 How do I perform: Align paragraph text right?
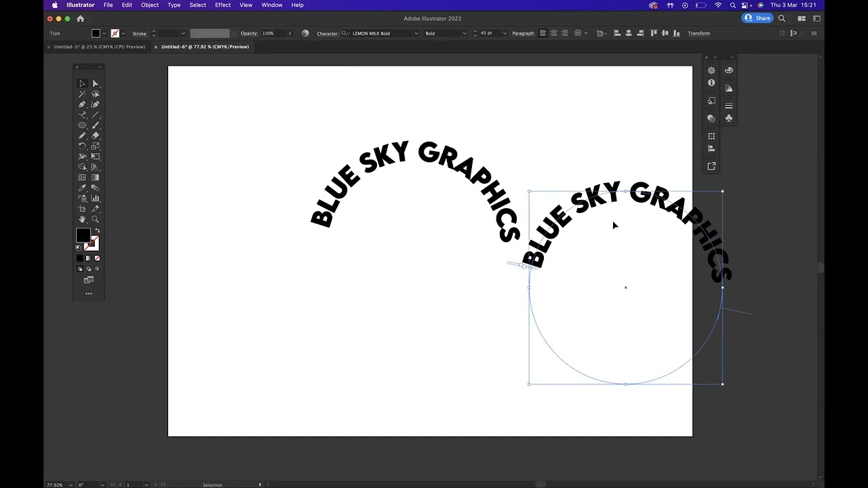pos(564,33)
